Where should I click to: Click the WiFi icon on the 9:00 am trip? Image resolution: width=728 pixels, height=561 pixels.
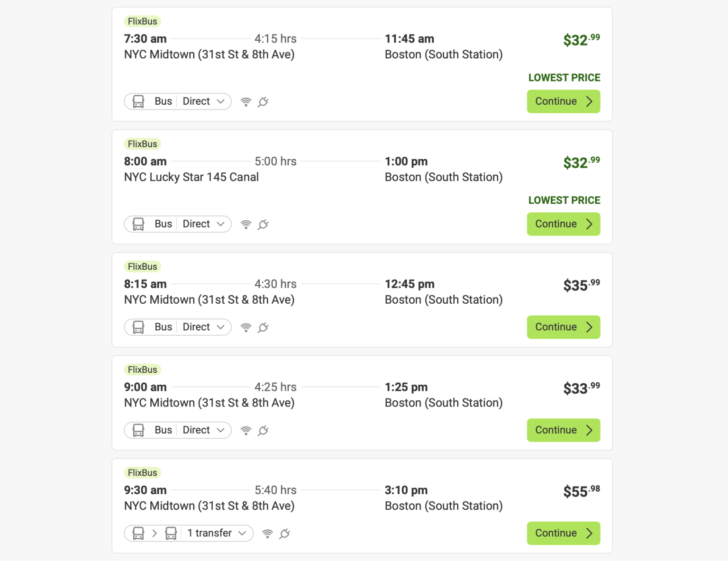click(246, 430)
